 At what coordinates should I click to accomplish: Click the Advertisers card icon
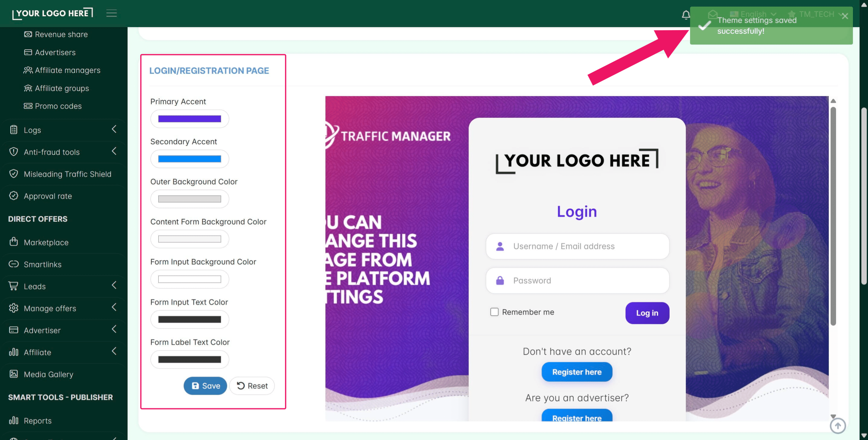point(28,52)
